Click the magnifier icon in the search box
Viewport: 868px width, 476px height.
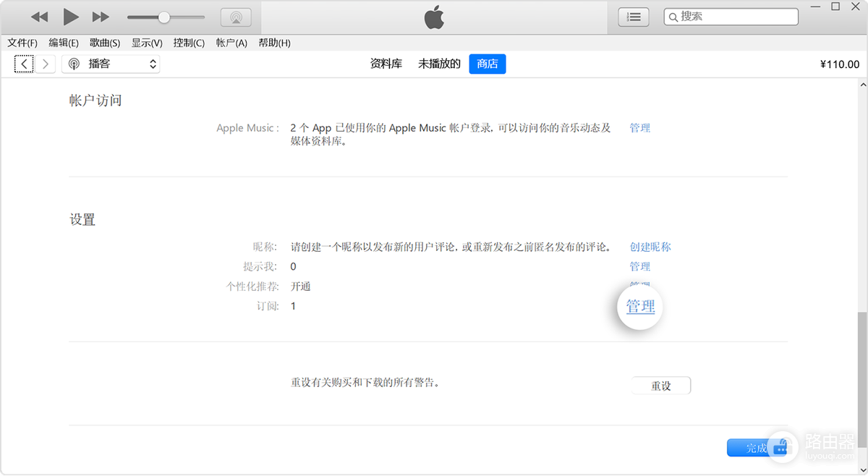pyautogui.click(x=673, y=17)
